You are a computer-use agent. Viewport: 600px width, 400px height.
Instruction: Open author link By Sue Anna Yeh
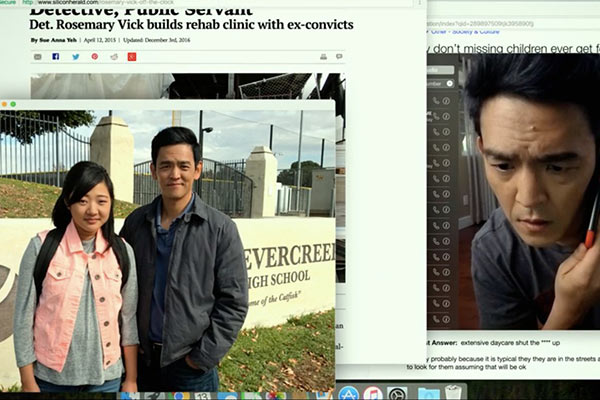click(54, 40)
